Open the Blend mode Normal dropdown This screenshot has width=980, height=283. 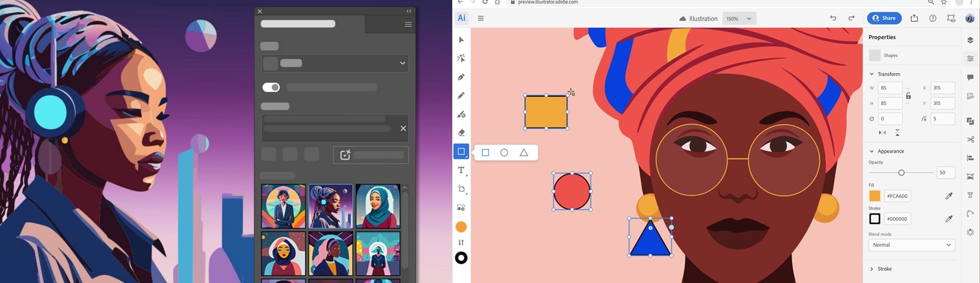911,245
